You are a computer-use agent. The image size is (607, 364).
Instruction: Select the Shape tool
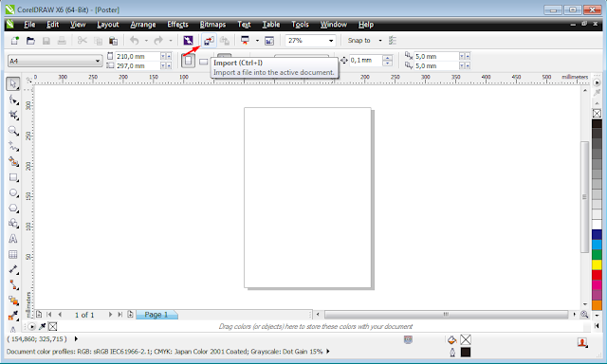13,100
